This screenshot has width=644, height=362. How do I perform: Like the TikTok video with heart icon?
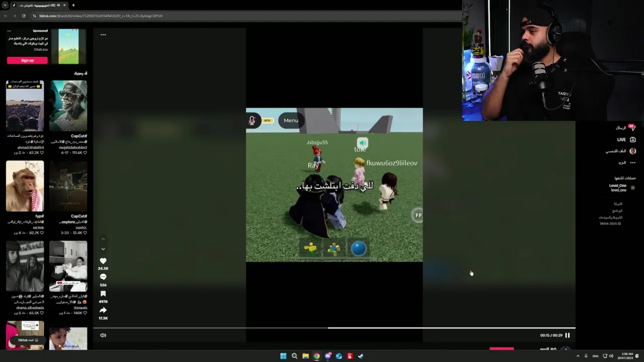tap(103, 261)
